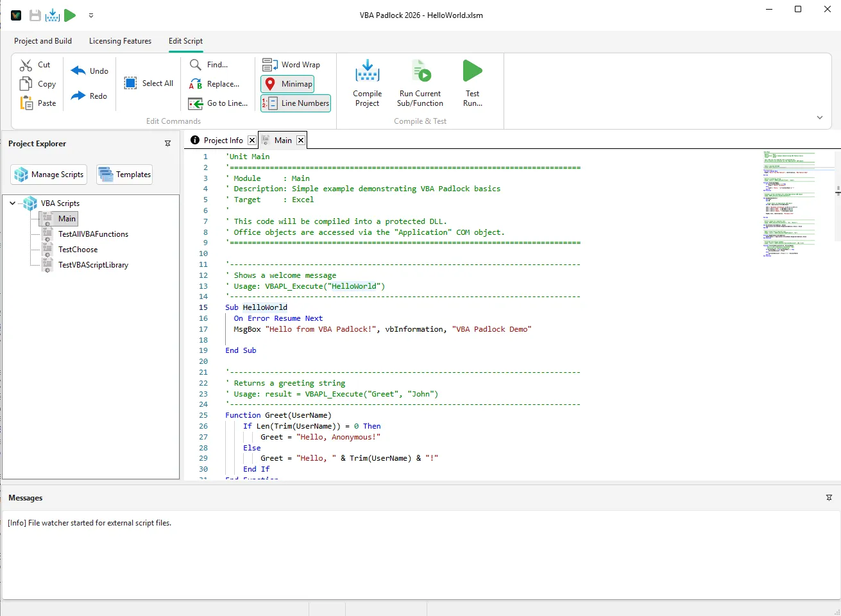The image size is (841, 616).
Task: Click the Compile icon in the quick access toolbar
Action: (53, 15)
